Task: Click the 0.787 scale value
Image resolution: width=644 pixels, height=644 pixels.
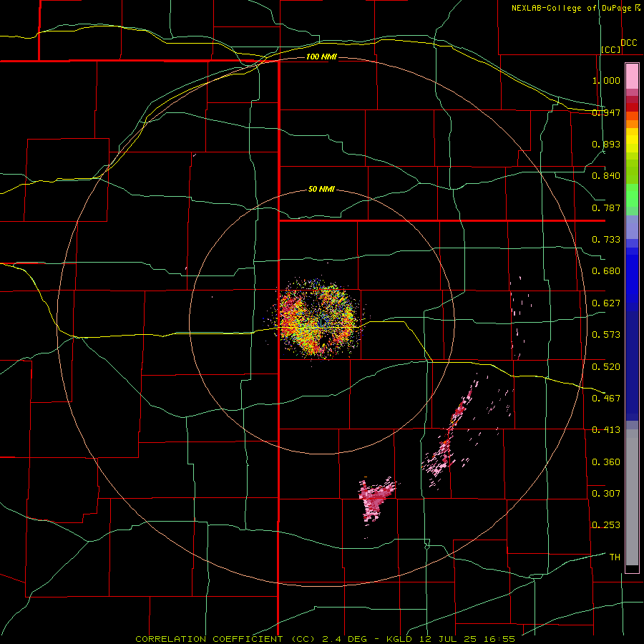Action: point(606,208)
